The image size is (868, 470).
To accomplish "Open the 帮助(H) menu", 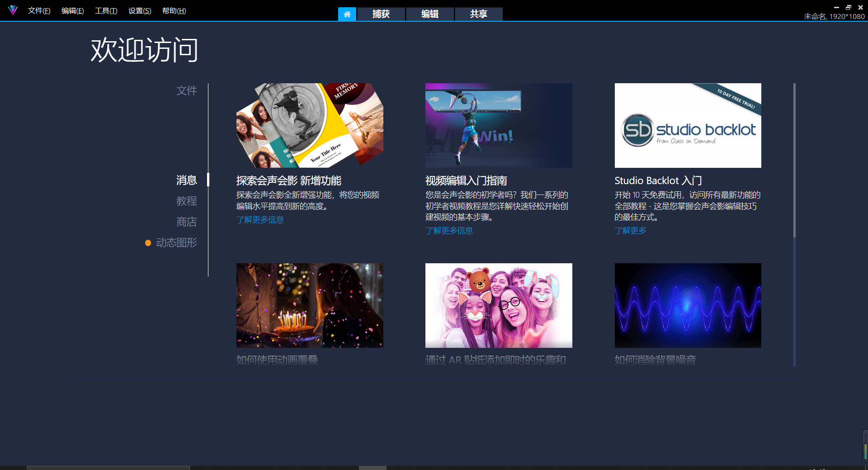I will click(x=174, y=10).
